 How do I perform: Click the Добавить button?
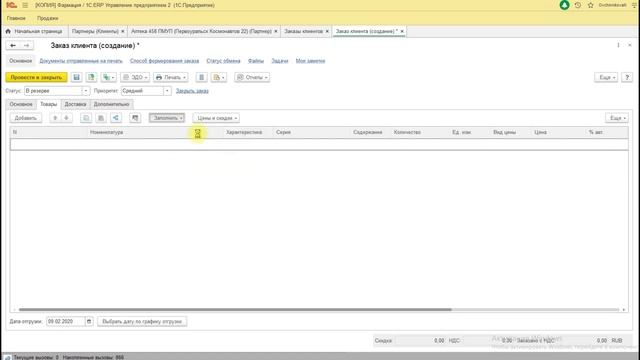click(x=26, y=118)
